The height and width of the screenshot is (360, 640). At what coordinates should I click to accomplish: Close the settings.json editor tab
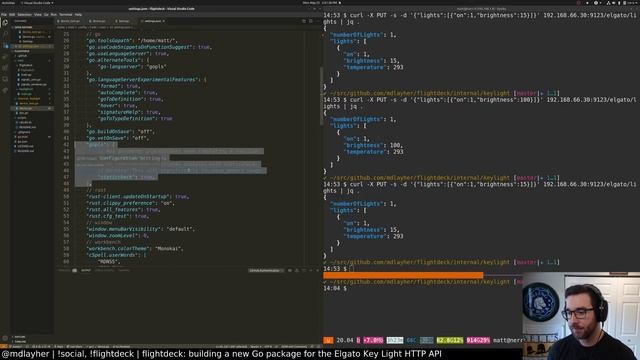164,21
